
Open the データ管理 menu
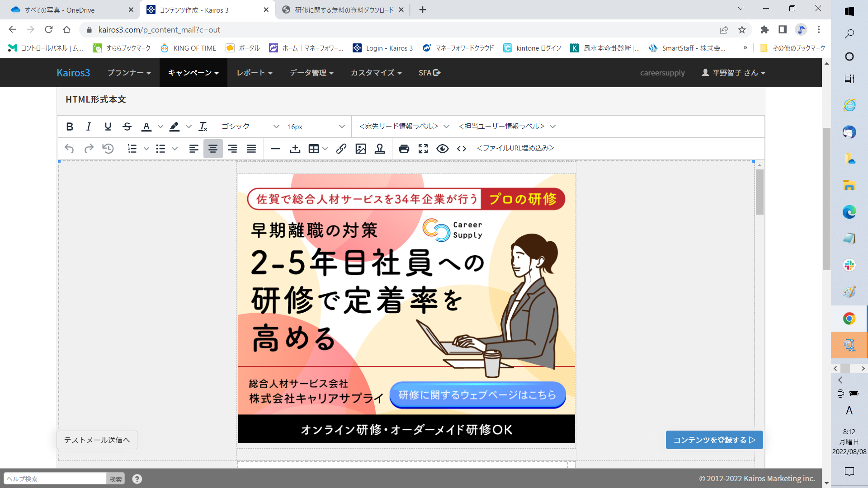tap(311, 73)
